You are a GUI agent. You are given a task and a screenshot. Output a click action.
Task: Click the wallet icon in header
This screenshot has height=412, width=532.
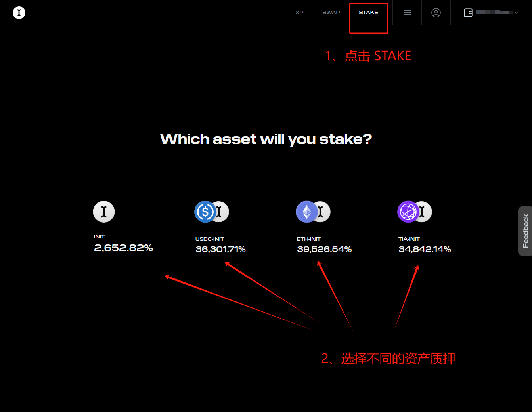point(468,13)
